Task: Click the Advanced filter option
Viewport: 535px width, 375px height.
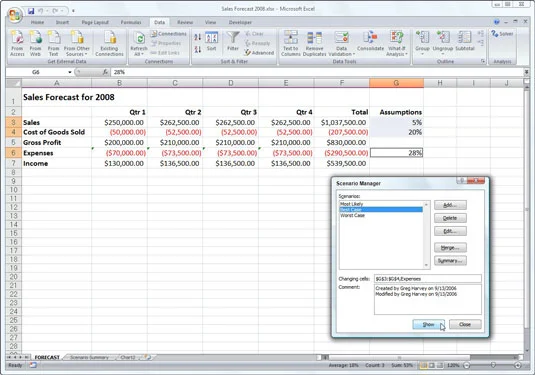Action: point(259,53)
